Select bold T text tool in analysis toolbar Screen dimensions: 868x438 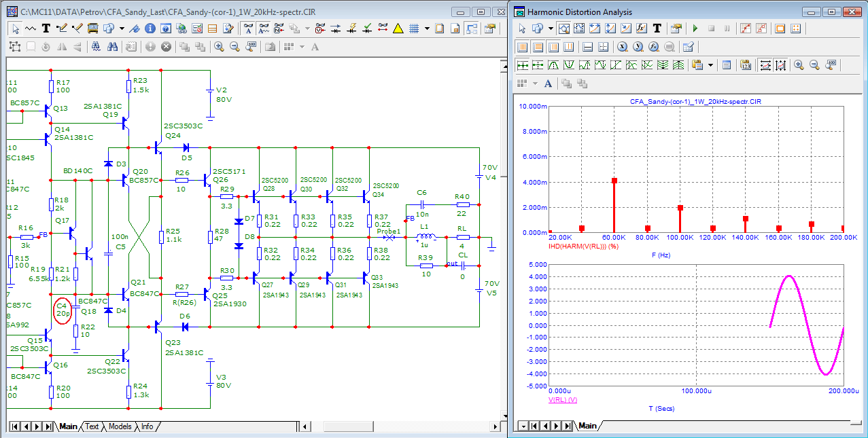[x=657, y=29]
